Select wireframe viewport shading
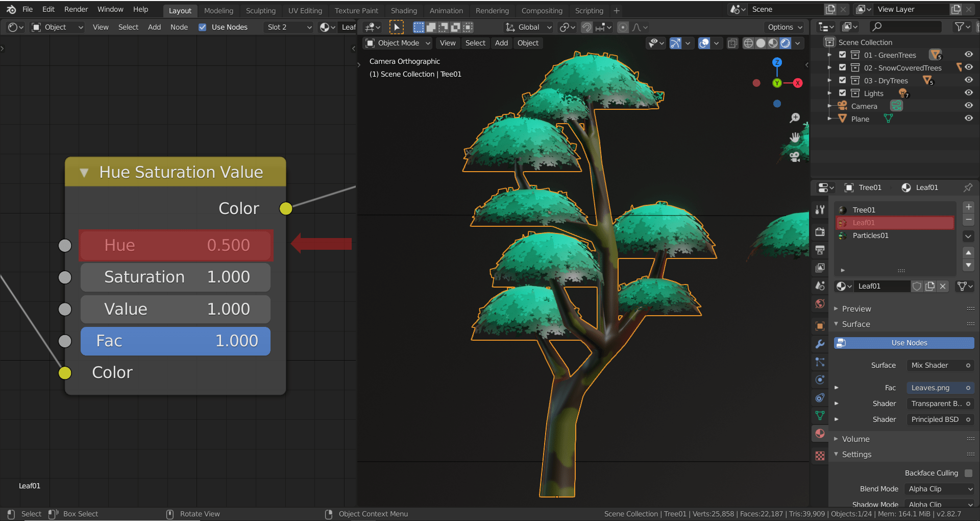The height and width of the screenshot is (521, 980). point(748,43)
